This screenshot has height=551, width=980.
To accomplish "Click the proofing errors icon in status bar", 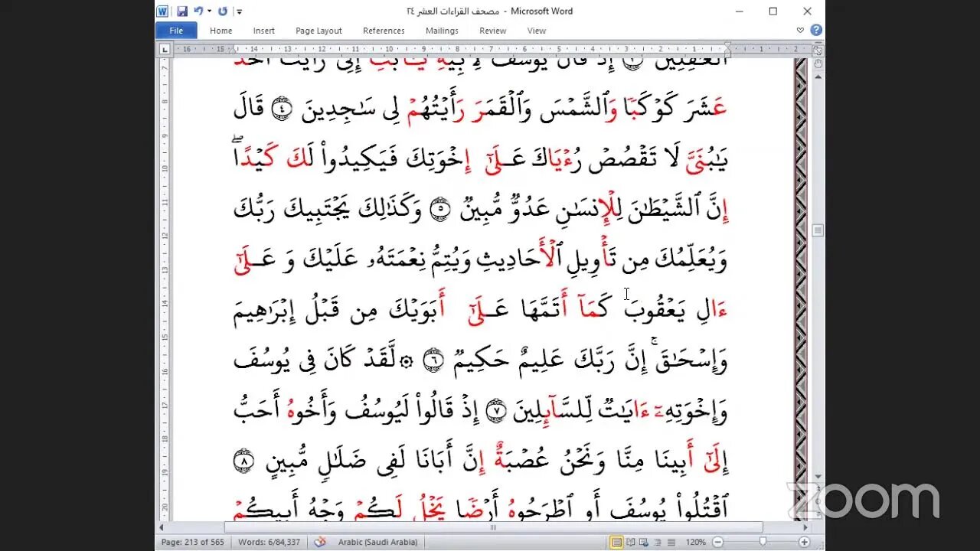I will [318, 542].
